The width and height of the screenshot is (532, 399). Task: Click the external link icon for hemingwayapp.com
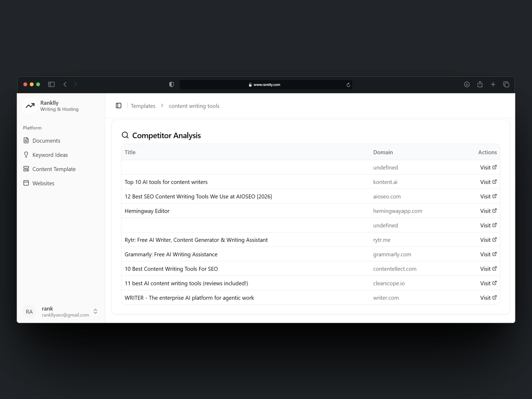pyautogui.click(x=495, y=211)
